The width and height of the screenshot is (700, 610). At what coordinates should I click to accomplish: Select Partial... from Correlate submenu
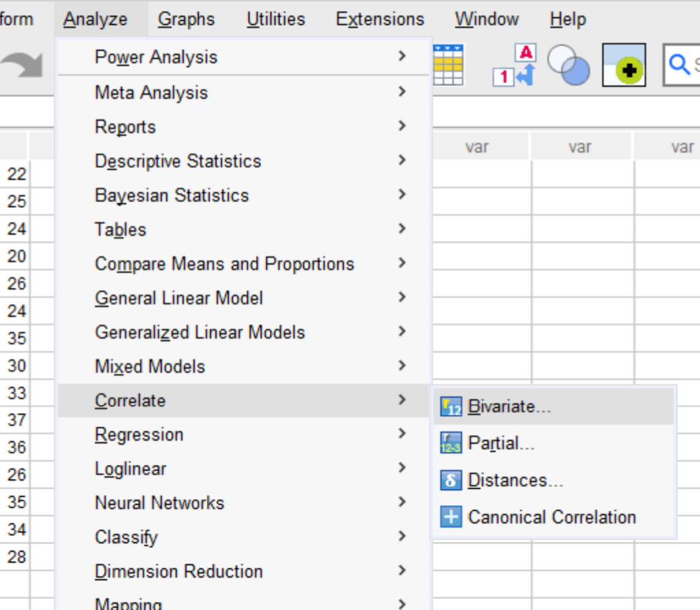pyautogui.click(x=554, y=444)
